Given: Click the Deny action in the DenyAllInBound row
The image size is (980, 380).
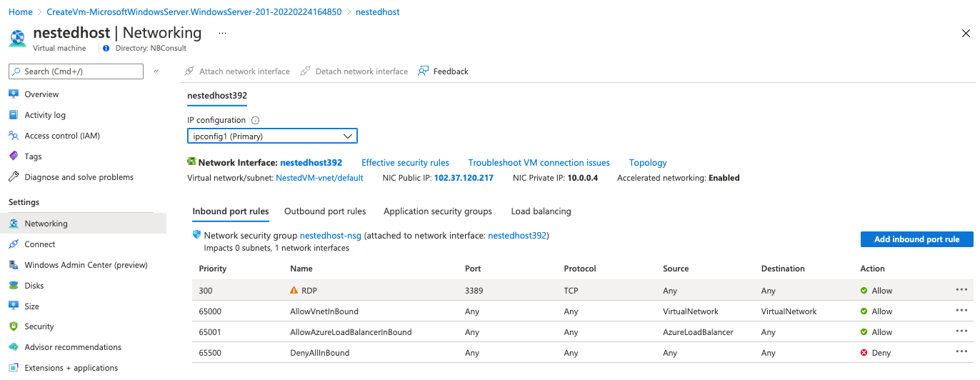Looking at the screenshot, I should point(876,353).
